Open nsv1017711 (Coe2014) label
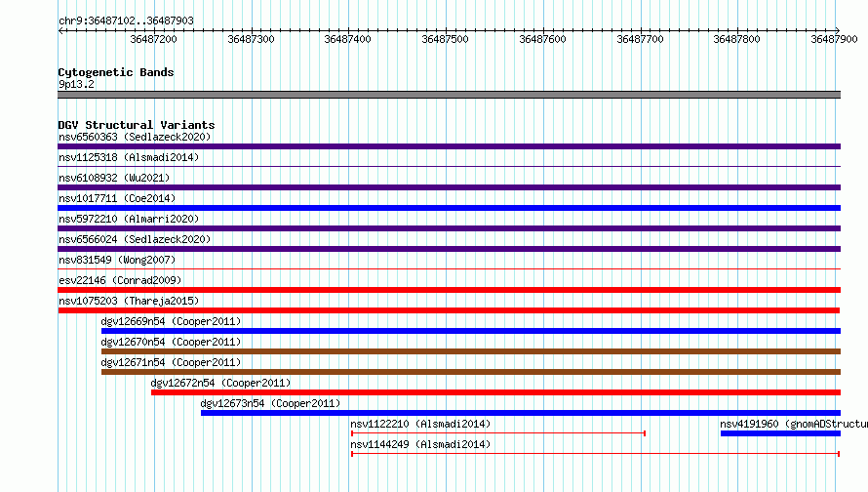 coord(117,198)
